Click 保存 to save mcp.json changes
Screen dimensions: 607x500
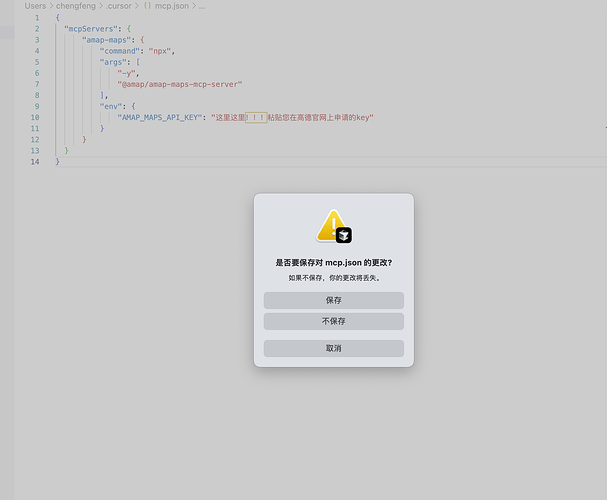click(334, 300)
